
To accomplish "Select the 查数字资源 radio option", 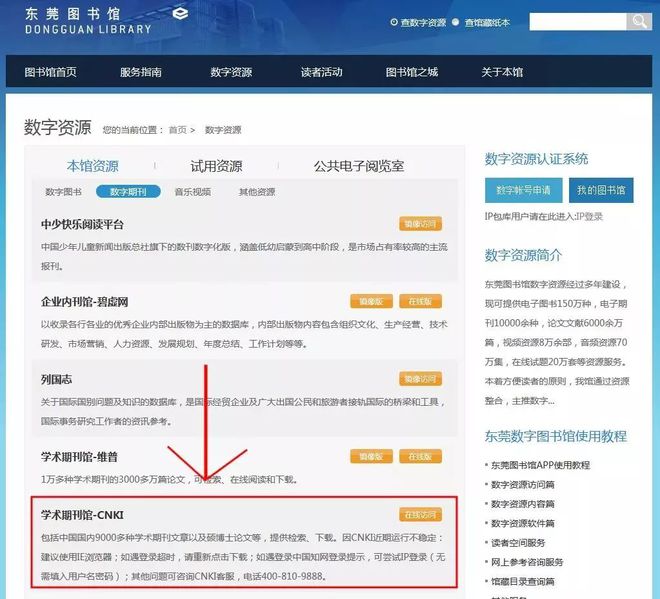I will (x=394, y=22).
